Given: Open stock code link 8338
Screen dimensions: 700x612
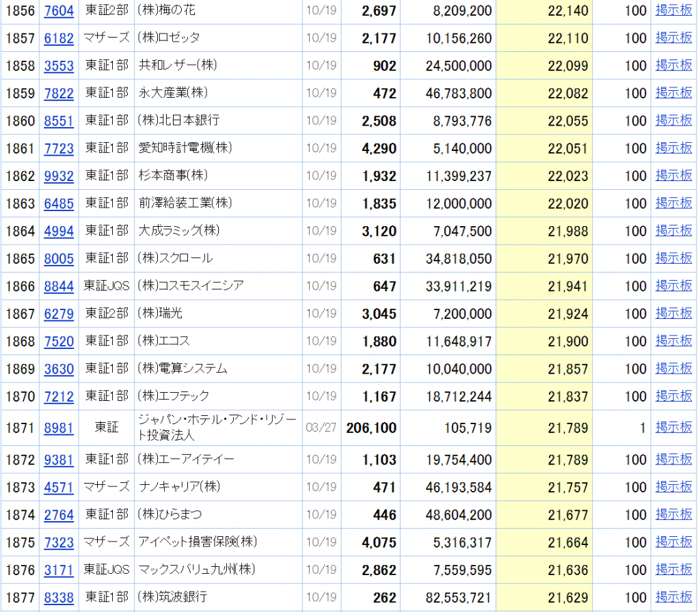Looking at the screenshot, I should click(59, 598).
